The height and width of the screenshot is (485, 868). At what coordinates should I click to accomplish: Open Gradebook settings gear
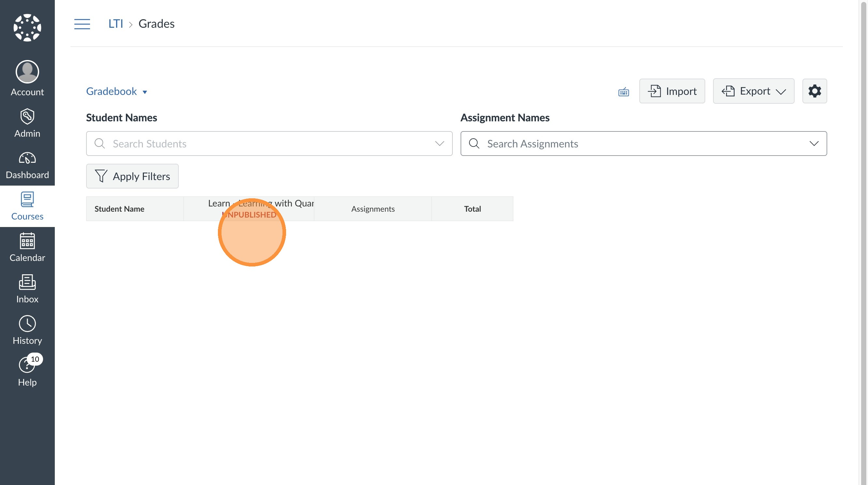tap(815, 91)
